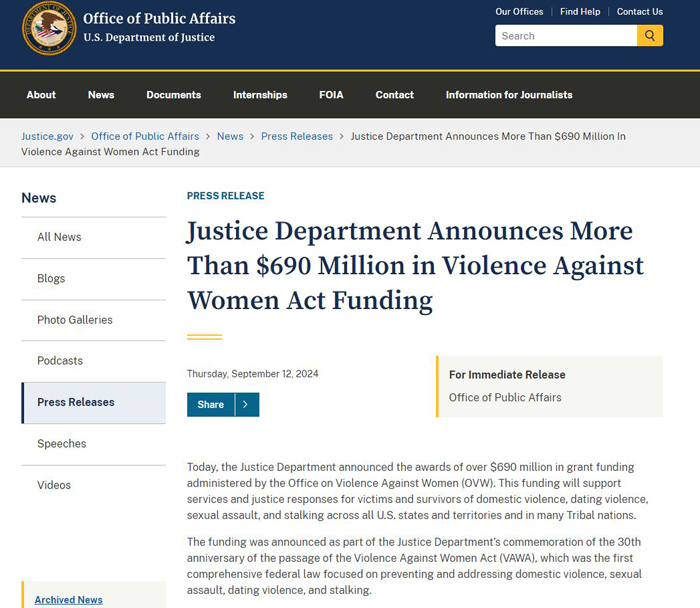Go to Press Releases breadcrumb link
The width and height of the screenshot is (700, 608).
[x=297, y=136]
